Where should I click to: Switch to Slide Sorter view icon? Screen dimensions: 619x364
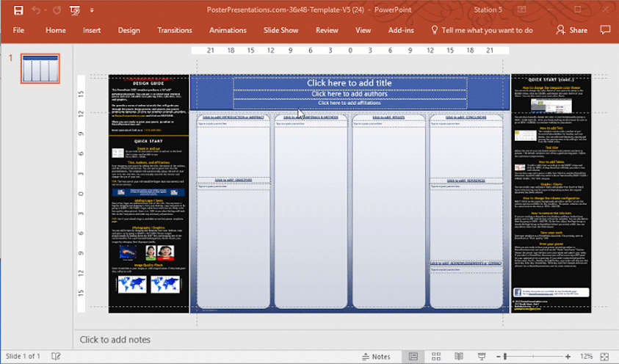[x=436, y=357]
